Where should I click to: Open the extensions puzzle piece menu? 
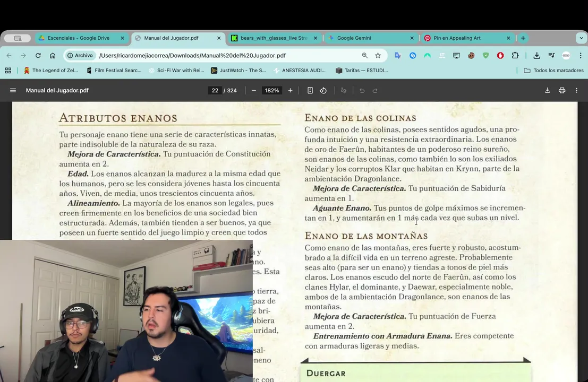click(515, 55)
